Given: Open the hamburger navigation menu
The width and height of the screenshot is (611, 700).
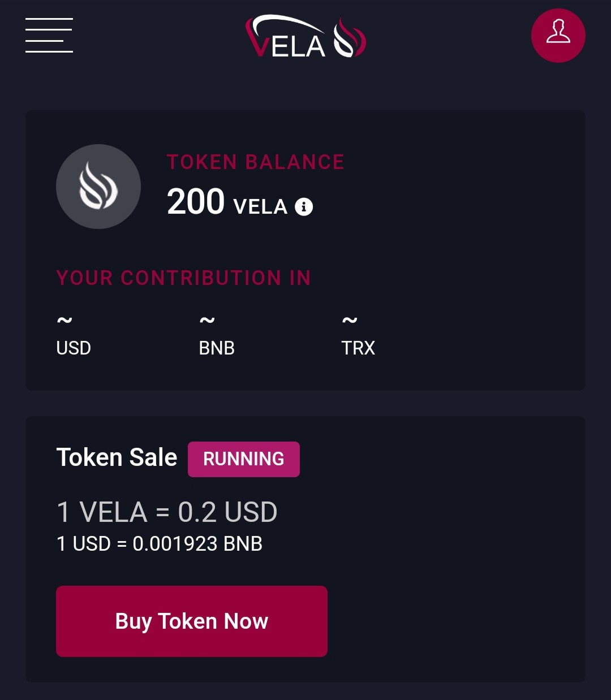Looking at the screenshot, I should tap(49, 35).
